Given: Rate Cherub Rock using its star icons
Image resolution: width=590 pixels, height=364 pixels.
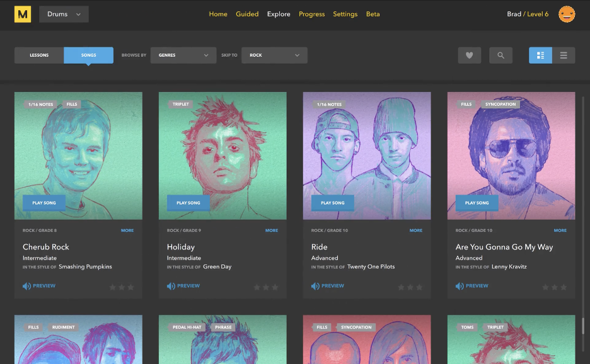Looking at the screenshot, I should click(x=122, y=287).
